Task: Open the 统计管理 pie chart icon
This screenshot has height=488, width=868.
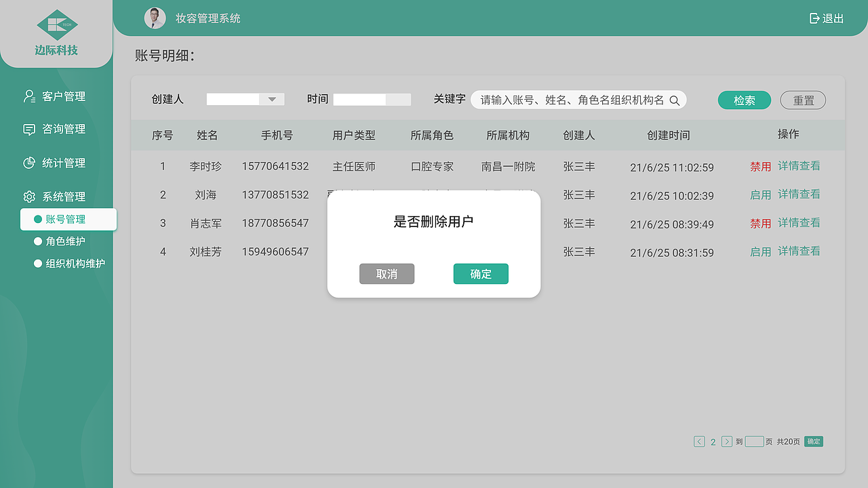Action: [28, 163]
